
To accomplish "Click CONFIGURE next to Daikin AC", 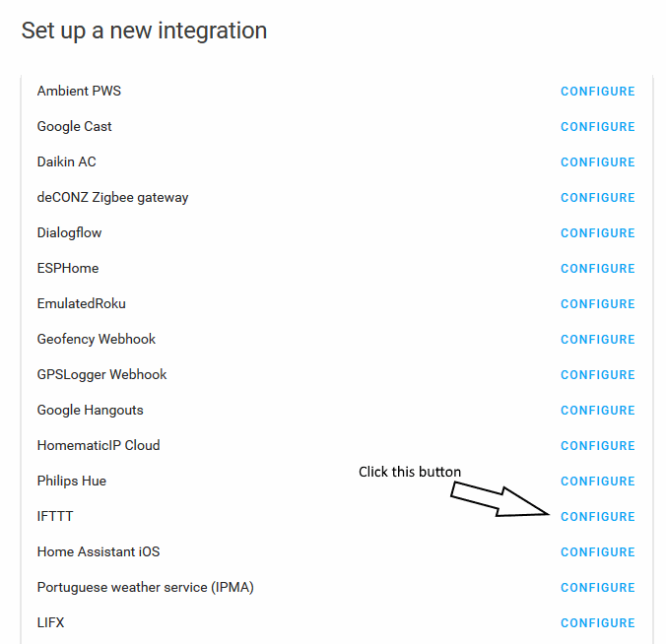I will pyautogui.click(x=598, y=162).
